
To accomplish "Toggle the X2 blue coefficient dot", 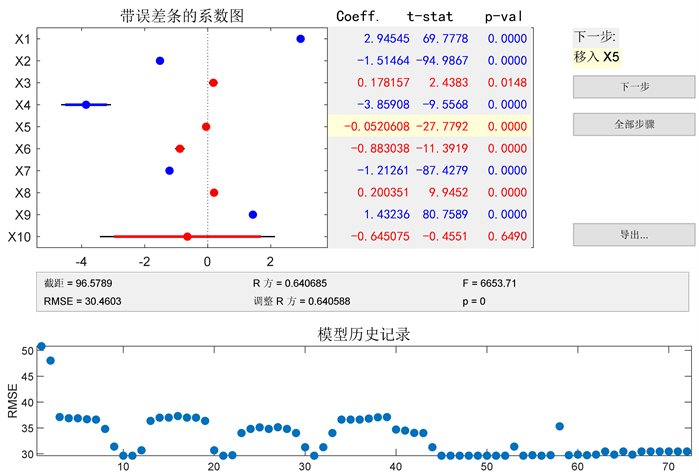I will click(x=160, y=61).
